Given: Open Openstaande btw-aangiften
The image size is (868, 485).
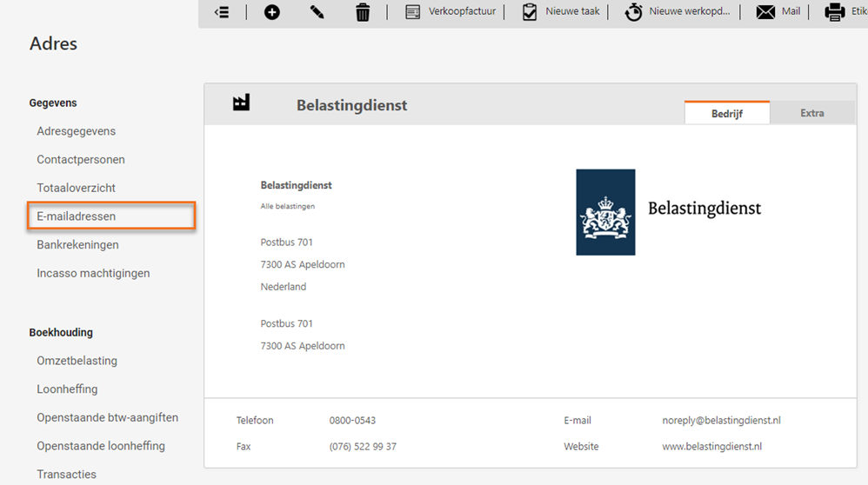Looking at the screenshot, I should point(107,417).
